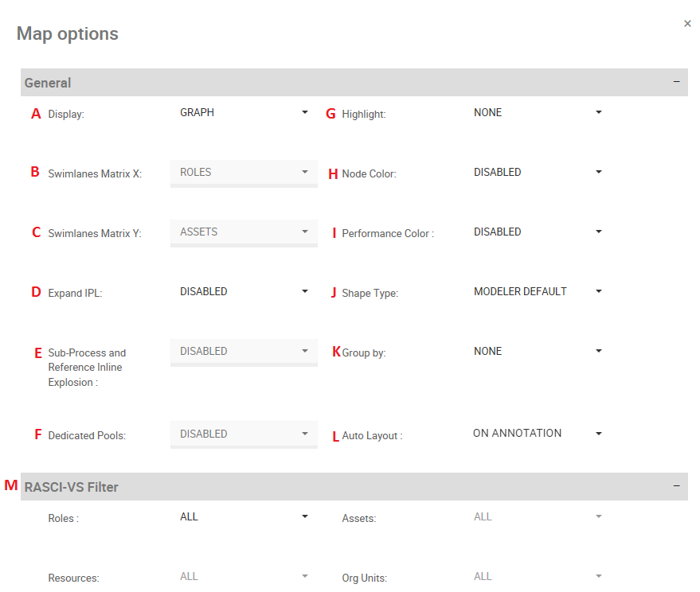Screen dimensions: 700x592
Task: Close the Map options dialog
Action: click(x=687, y=24)
